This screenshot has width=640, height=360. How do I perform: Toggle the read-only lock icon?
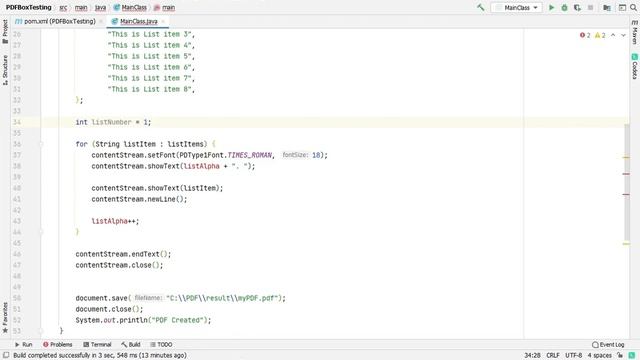pyautogui.click(x=620, y=355)
